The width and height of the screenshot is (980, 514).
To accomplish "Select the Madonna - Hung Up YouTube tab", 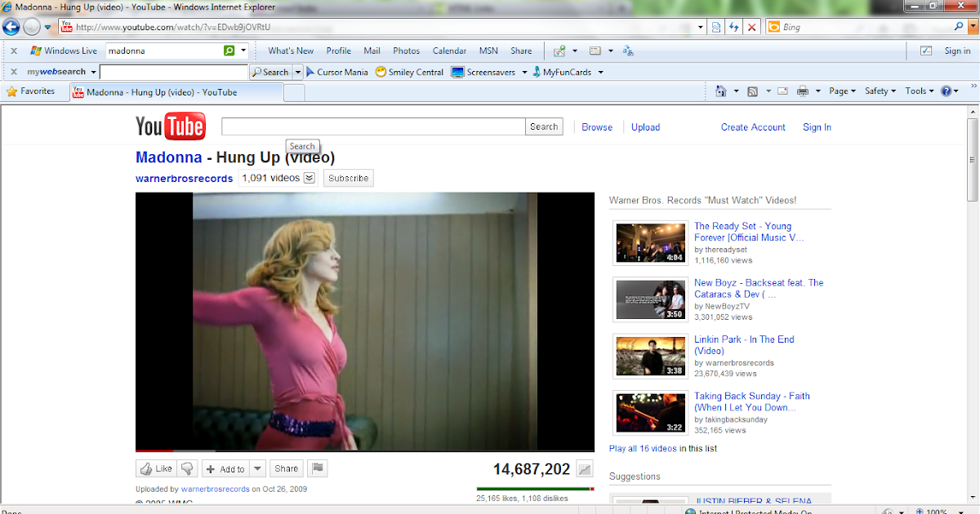I will pos(175,92).
